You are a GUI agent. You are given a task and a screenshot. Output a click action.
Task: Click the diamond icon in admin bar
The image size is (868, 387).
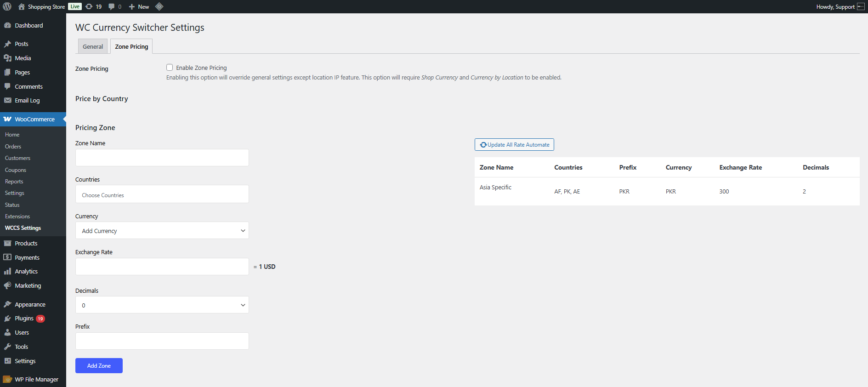159,6
